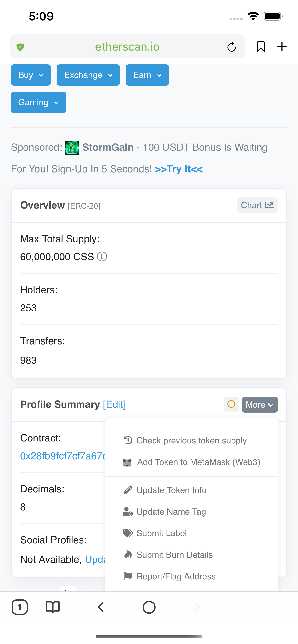Select Check previous token supply
Screen dimensions: 298x644
click(x=191, y=441)
